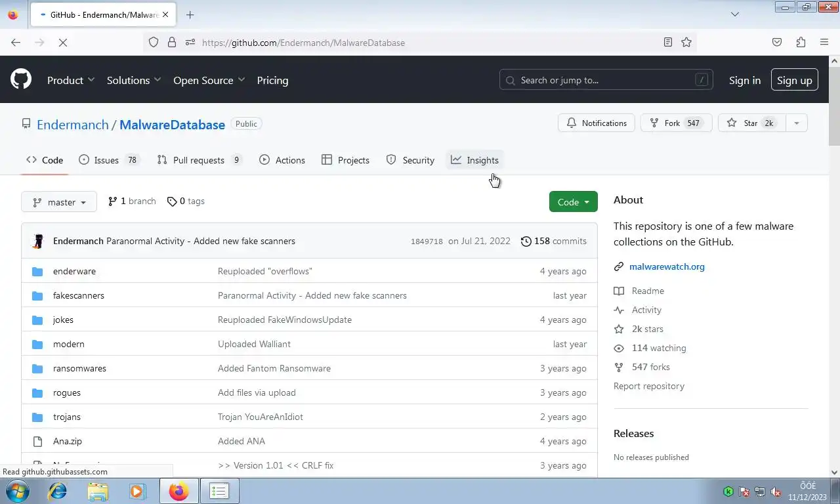
Task: Click the Notifications button
Action: tap(597, 123)
